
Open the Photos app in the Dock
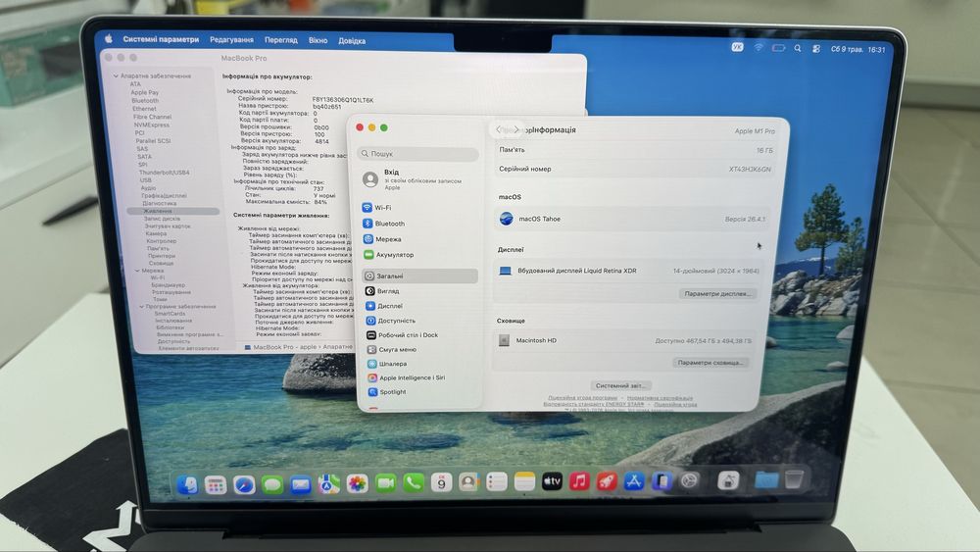357,483
